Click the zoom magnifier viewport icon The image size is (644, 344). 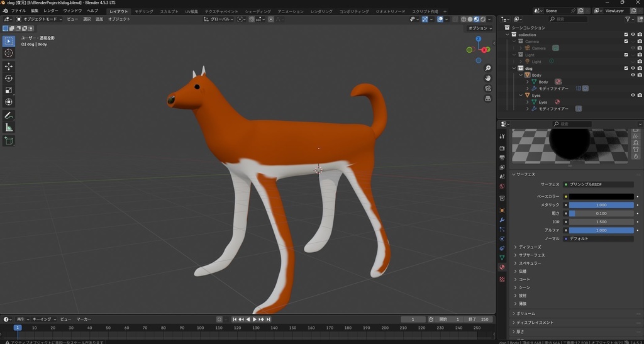488,68
